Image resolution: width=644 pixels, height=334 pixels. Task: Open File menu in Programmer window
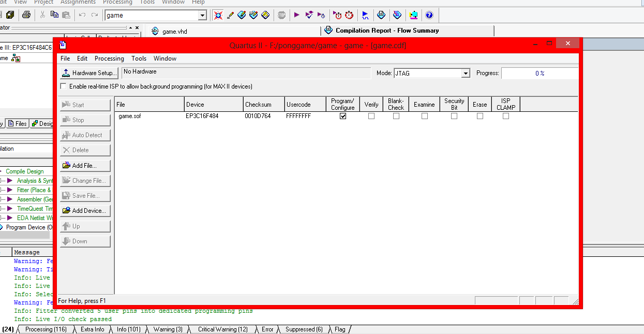[x=65, y=59]
